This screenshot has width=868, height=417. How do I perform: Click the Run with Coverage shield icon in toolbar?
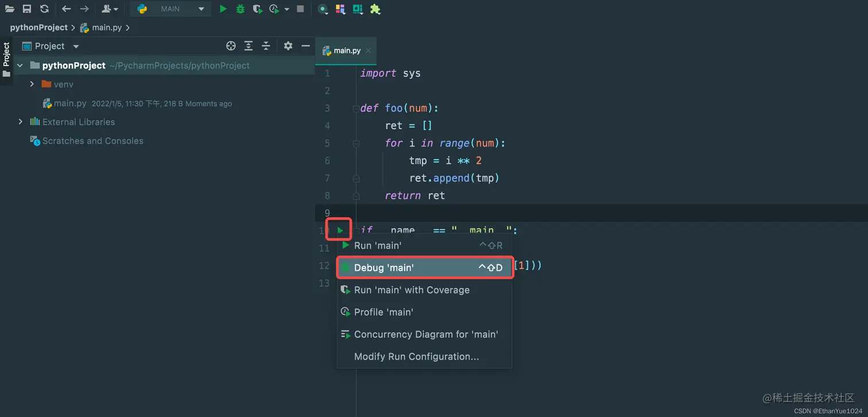pos(258,9)
